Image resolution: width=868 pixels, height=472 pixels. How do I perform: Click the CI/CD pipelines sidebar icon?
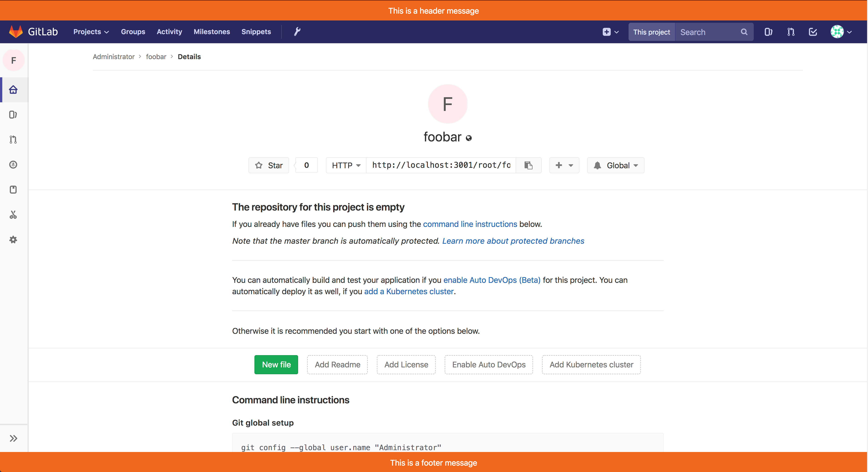coord(14,165)
